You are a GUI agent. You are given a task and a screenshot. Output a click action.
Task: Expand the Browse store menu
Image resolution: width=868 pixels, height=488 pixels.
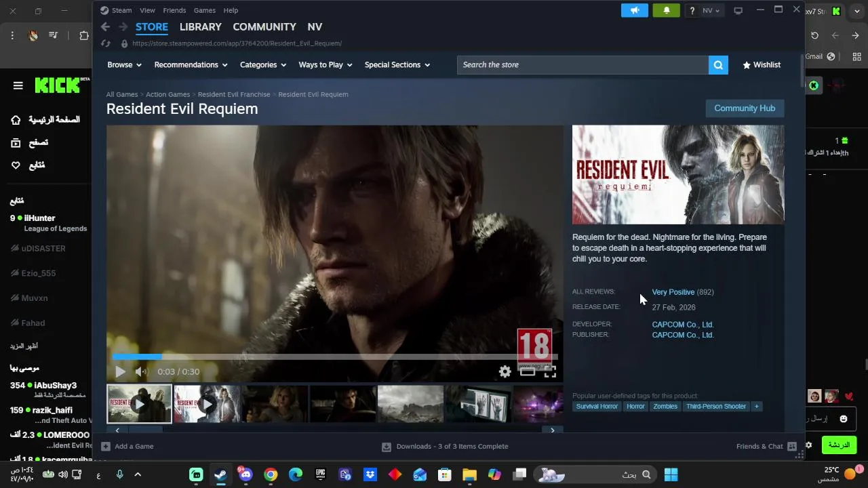(124, 65)
